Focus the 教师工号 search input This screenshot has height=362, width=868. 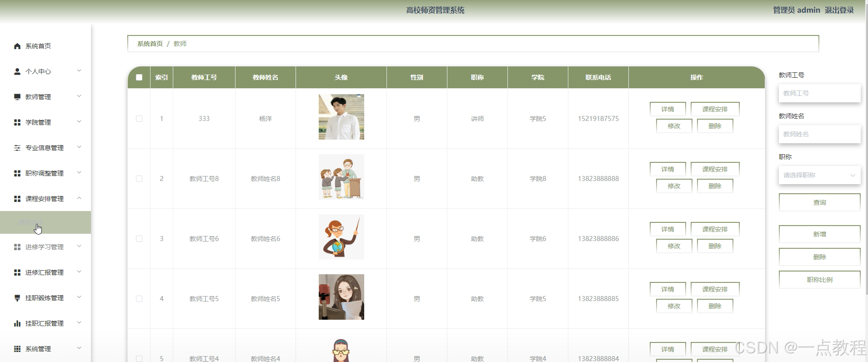(x=819, y=93)
